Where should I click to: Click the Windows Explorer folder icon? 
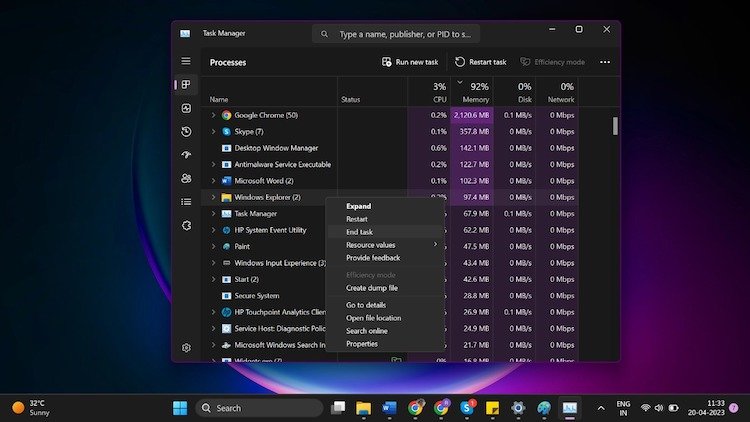226,197
